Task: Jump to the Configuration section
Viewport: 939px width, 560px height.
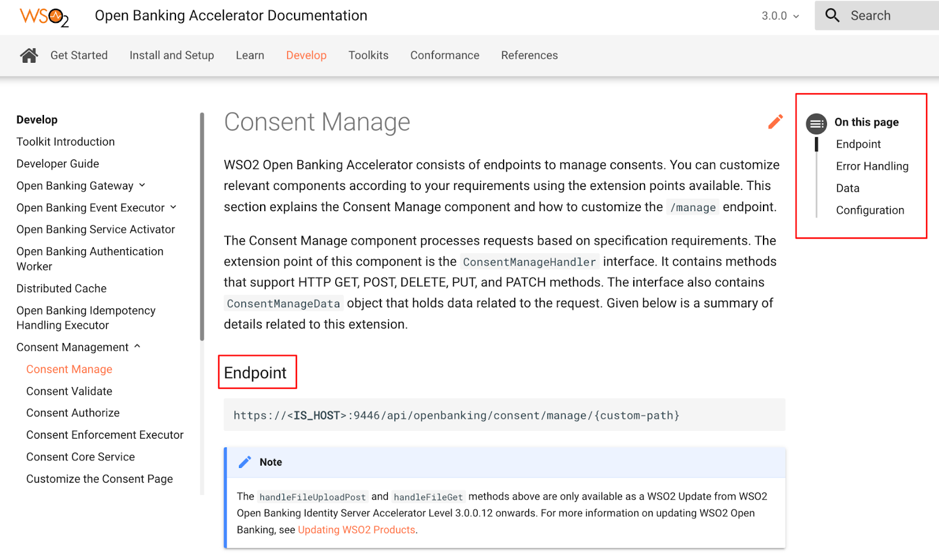Action: click(x=870, y=210)
